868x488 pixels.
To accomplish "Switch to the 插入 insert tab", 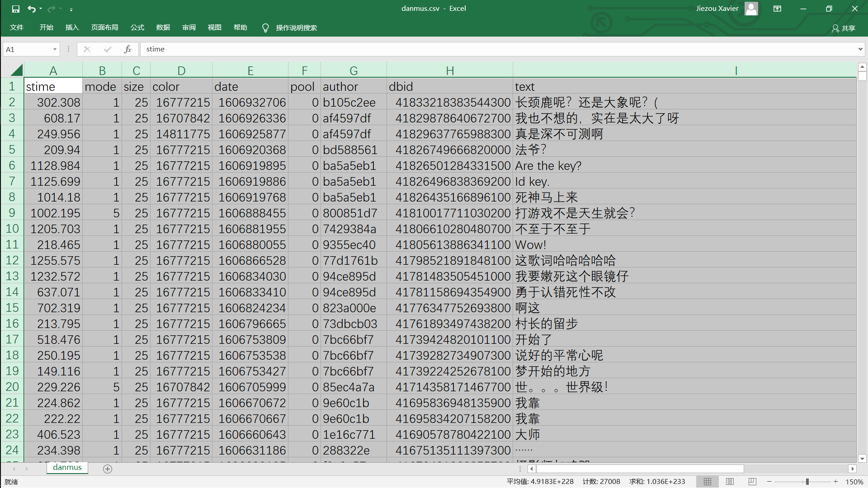I will pyautogui.click(x=72, y=28).
